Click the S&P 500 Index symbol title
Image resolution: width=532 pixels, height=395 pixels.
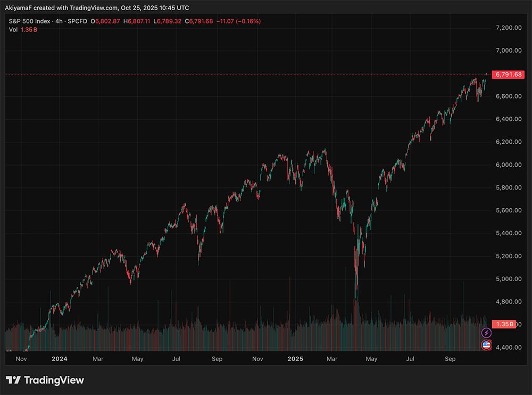tap(28, 21)
